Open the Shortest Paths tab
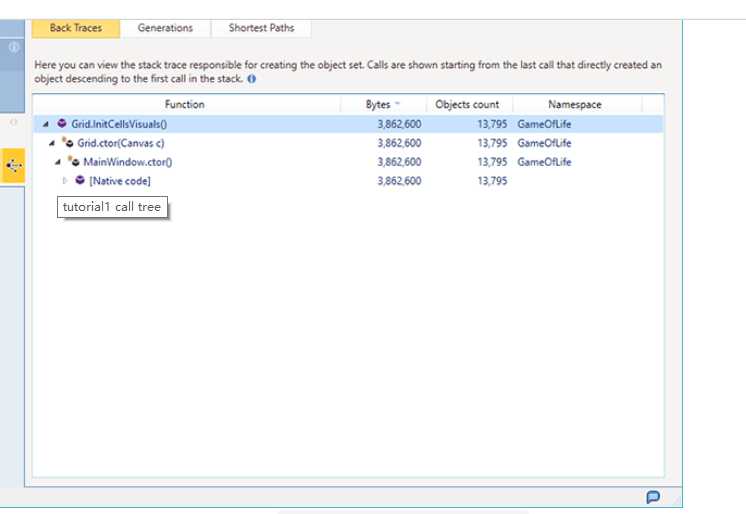Screen dimensions: 746x514 [x=261, y=28]
